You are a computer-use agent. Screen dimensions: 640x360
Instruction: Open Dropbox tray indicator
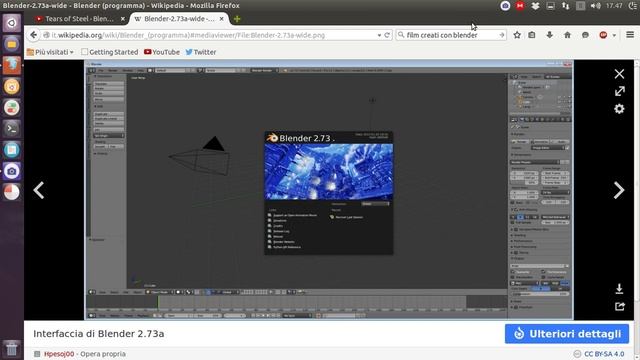(535, 6)
